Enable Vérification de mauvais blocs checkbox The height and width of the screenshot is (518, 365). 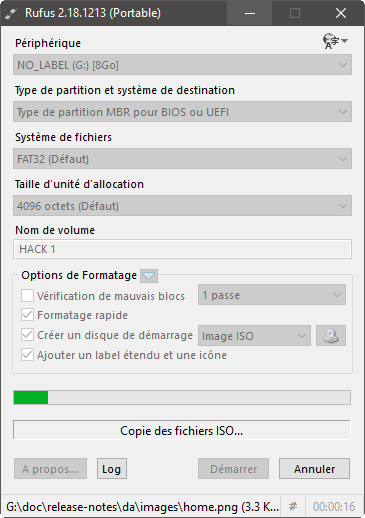tap(27, 295)
